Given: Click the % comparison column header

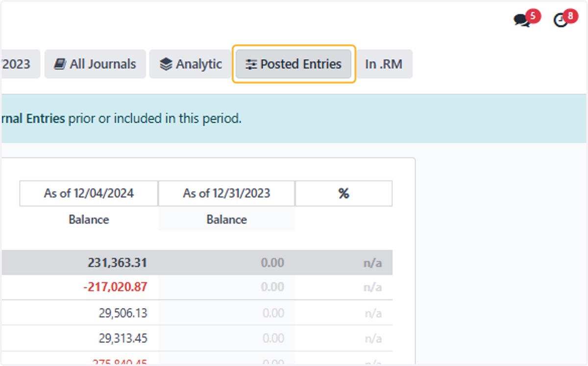Looking at the screenshot, I should click(343, 193).
